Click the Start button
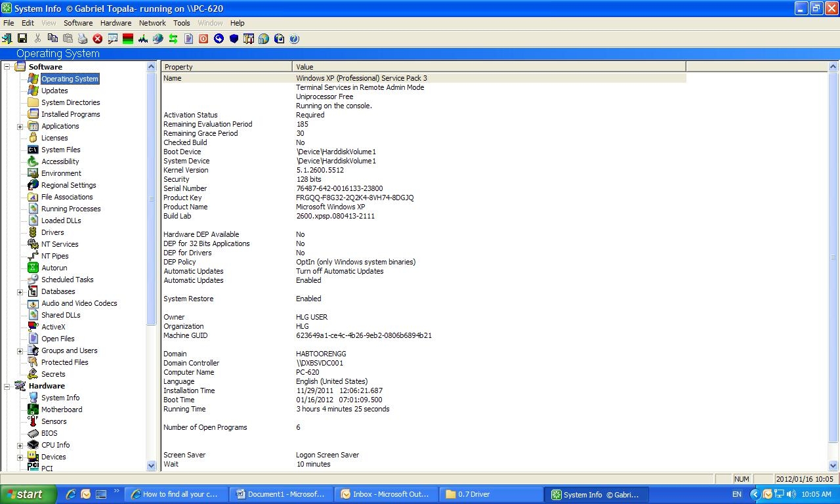Viewport: 840px width, 504px height. coord(30,494)
